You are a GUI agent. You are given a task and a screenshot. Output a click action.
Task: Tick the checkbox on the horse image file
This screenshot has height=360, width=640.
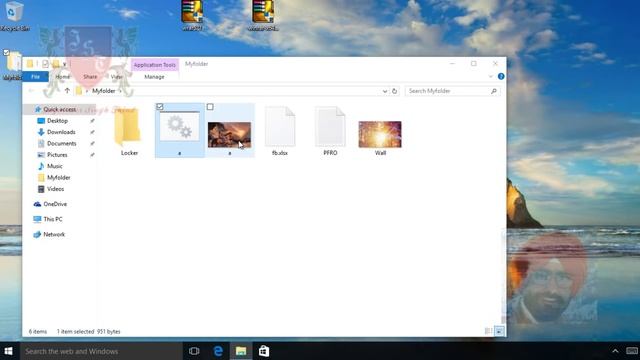(210, 107)
